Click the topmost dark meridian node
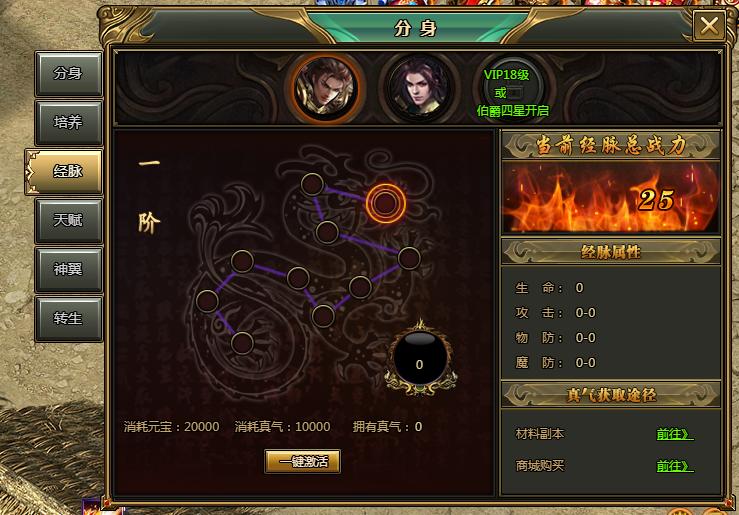The height and width of the screenshot is (515, 739). coord(312,184)
